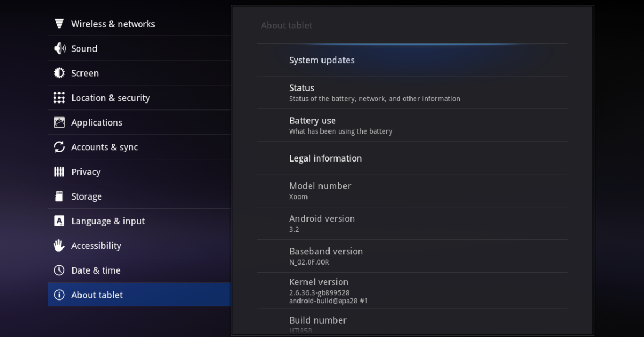Tap the Kernel version entry
644x337 pixels.
click(x=328, y=291)
